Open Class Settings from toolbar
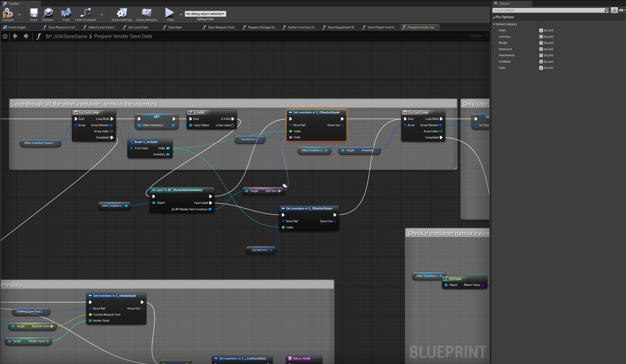Screen dimensions: 626x364 122,13
